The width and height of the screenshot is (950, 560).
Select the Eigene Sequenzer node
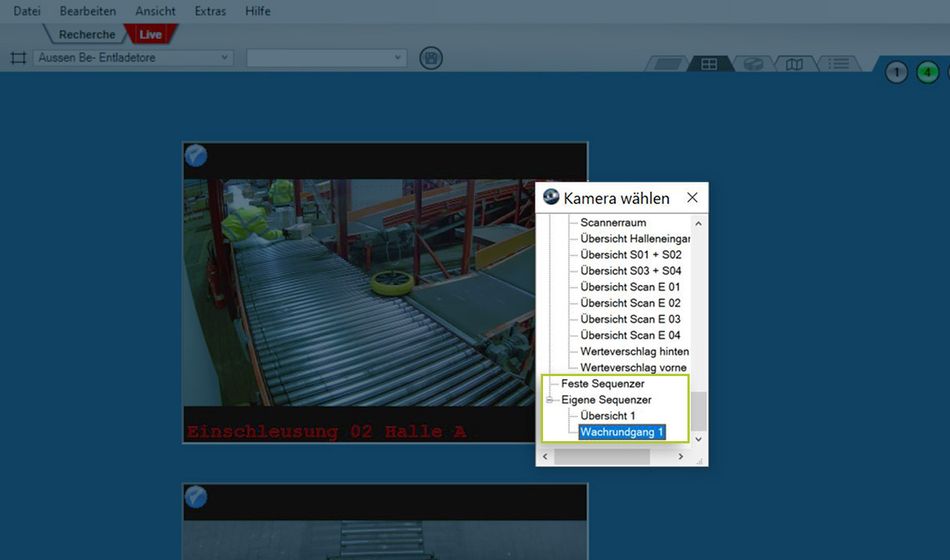point(607,400)
